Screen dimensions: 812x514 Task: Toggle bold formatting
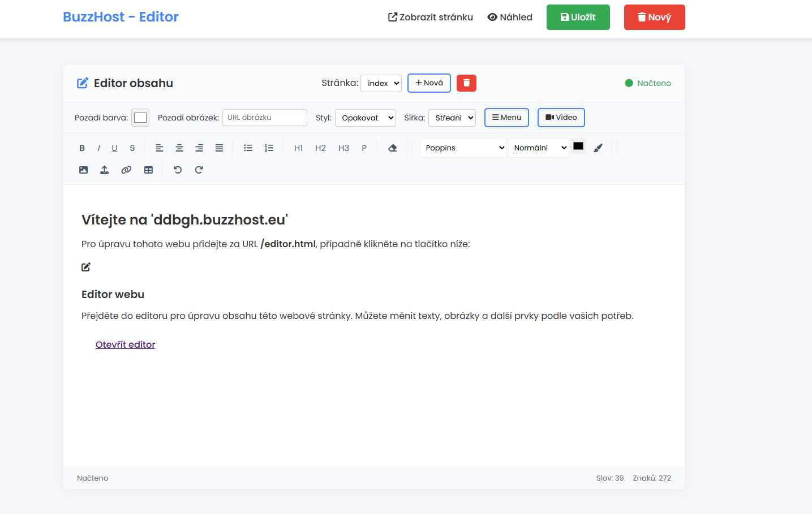coord(82,148)
